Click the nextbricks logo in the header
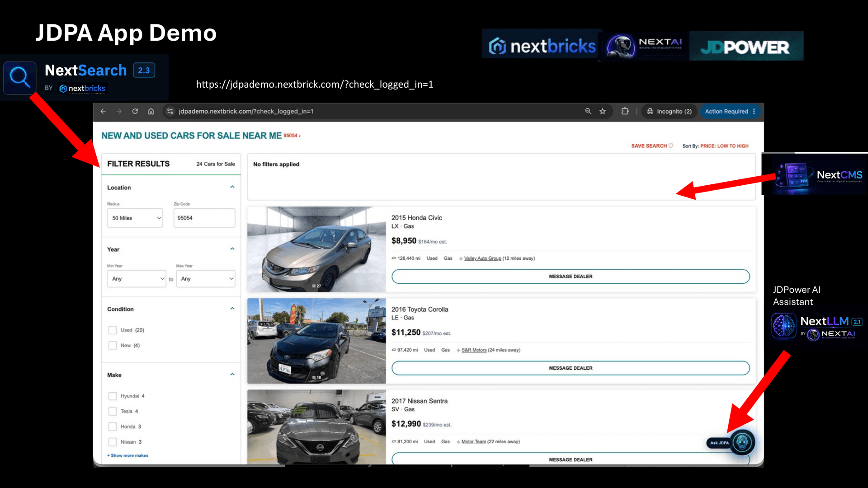The height and width of the screenshot is (488, 868). pos(542,46)
